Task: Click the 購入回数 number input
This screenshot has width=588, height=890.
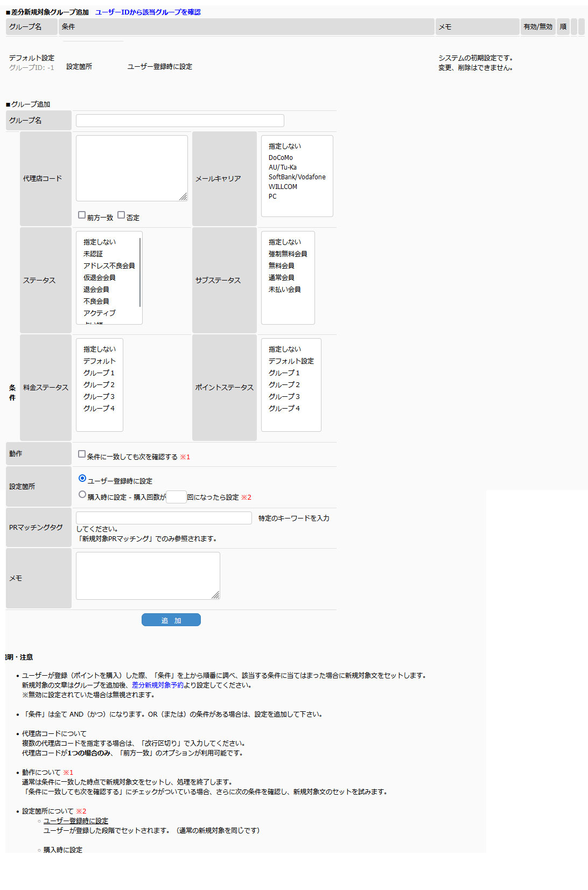Action: 176,497
